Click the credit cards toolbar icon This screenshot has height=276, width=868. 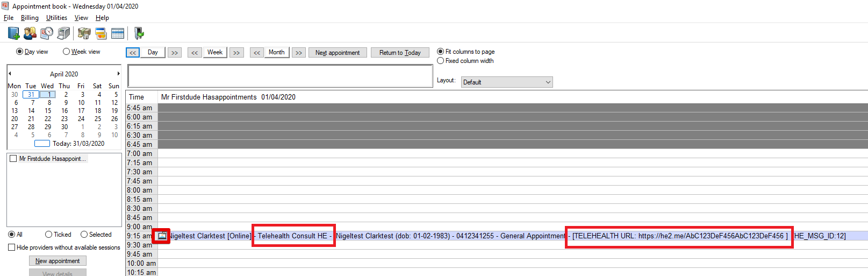101,33
